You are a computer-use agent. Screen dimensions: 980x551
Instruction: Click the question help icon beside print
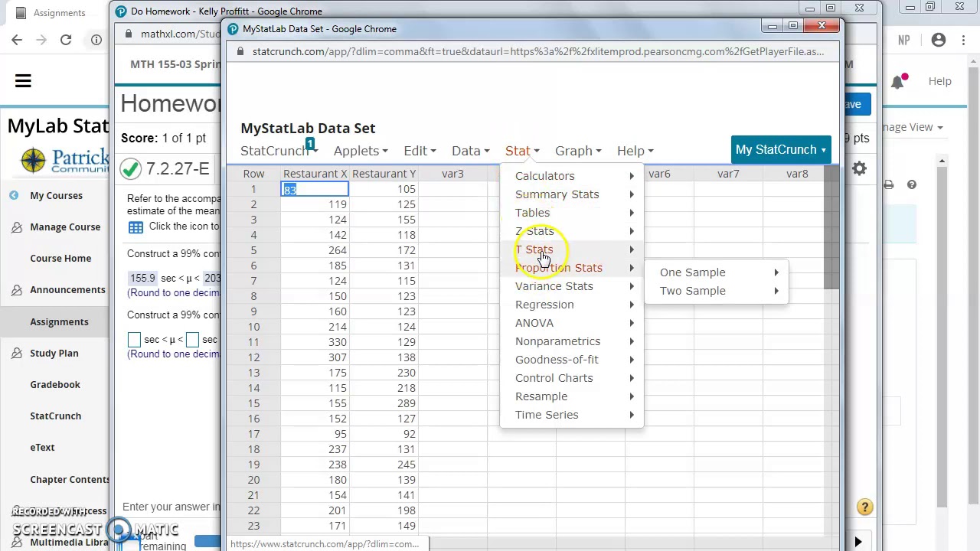click(912, 184)
